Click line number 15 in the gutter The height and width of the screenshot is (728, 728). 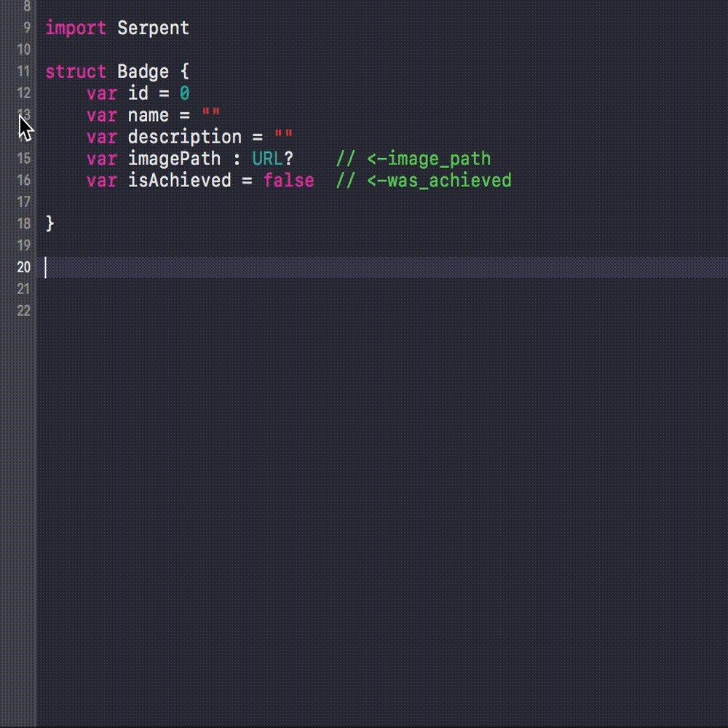24,159
